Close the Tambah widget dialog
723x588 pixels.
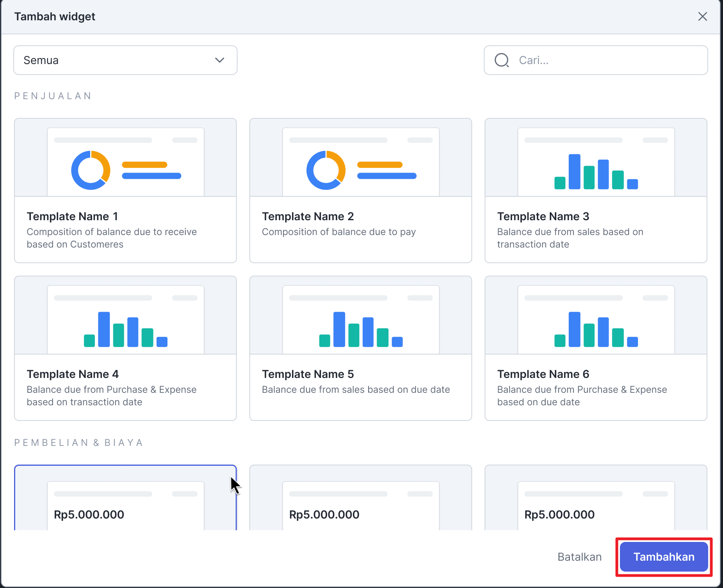(702, 16)
